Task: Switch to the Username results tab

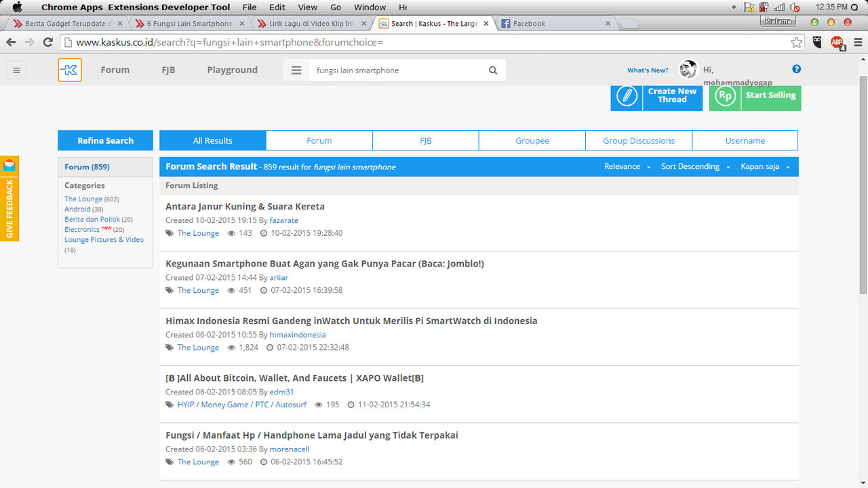Action: coord(745,140)
